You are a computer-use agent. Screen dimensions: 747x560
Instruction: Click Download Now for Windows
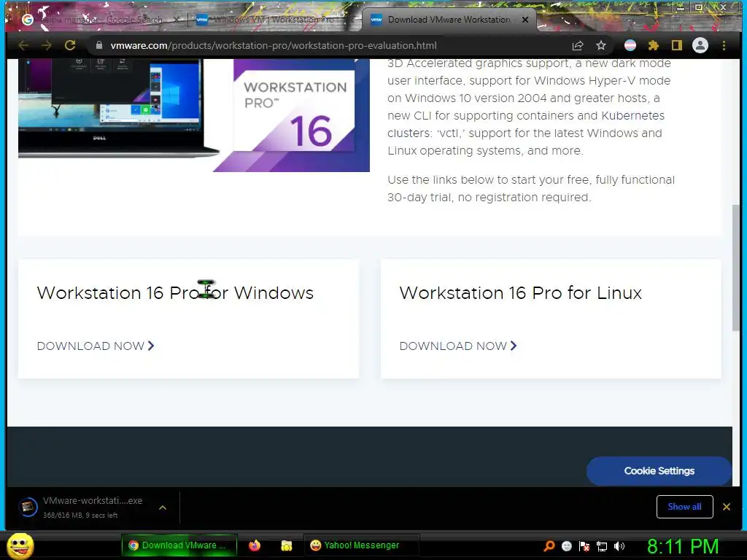coord(96,346)
